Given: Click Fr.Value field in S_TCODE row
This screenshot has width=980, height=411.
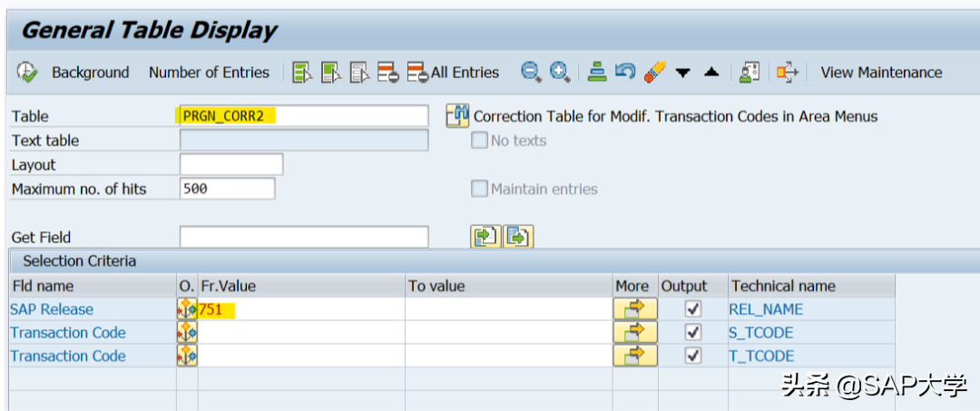Looking at the screenshot, I should [301, 332].
